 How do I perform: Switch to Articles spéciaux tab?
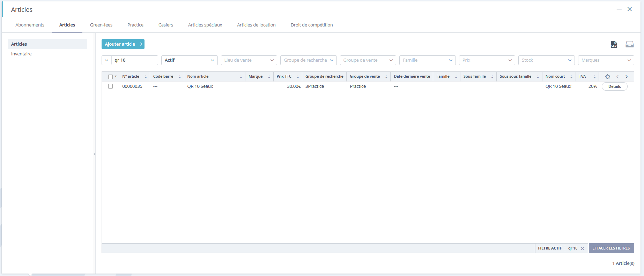(205, 25)
